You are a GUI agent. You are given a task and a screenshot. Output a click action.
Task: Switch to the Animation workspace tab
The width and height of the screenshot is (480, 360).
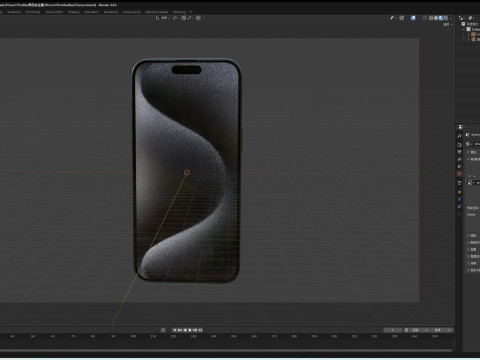(x=92, y=12)
